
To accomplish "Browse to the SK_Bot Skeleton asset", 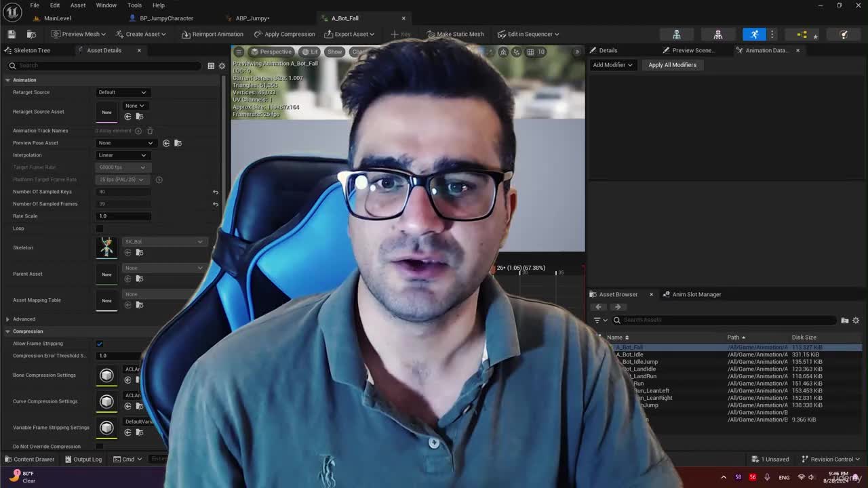I will (x=140, y=252).
